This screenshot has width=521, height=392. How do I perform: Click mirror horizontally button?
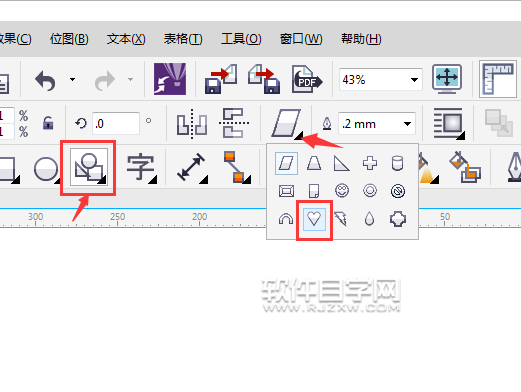click(192, 123)
